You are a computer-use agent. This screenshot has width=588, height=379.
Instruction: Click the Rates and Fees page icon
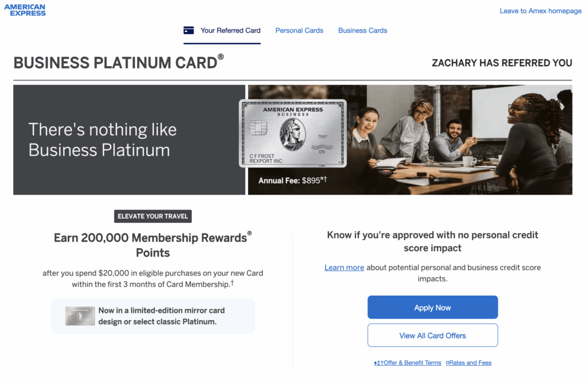pyautogui.click(x=448, y=362)
